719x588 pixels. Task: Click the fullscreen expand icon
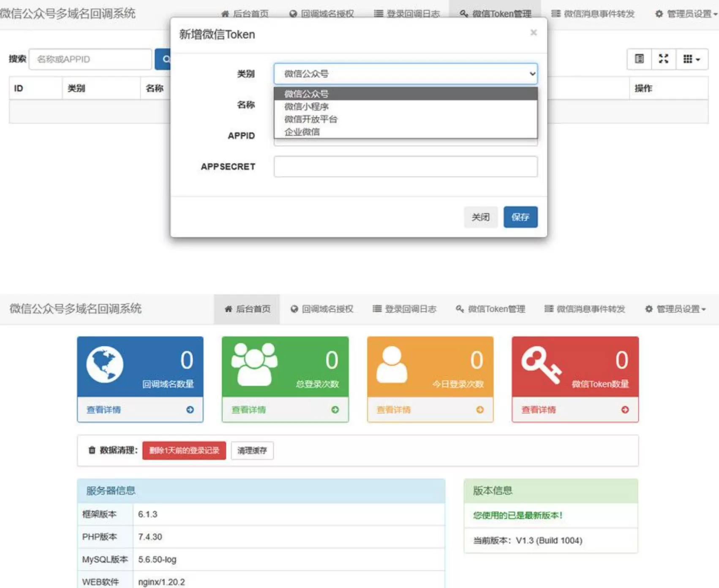[664, 59]
